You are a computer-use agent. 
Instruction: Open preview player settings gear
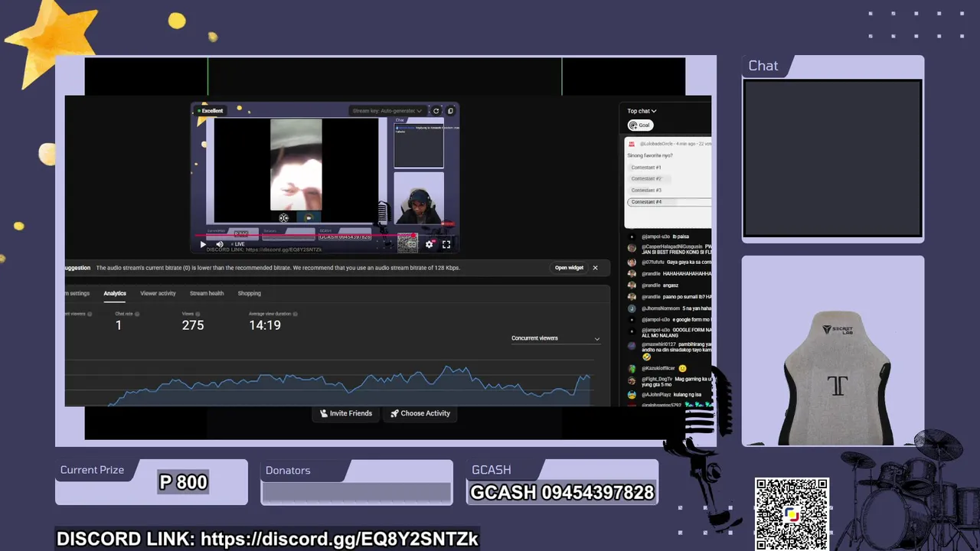(429, 244)
